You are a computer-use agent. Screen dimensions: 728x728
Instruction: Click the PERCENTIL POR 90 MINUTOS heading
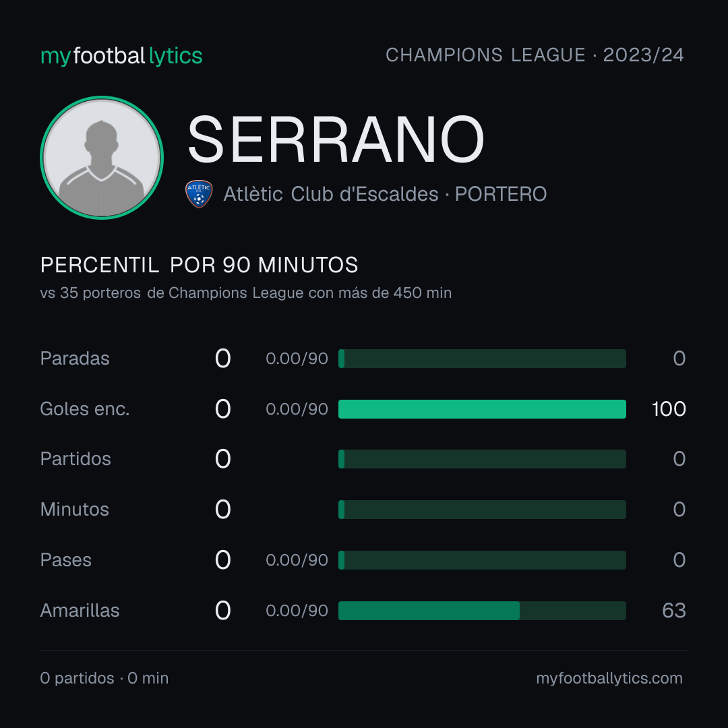point(199,265)
